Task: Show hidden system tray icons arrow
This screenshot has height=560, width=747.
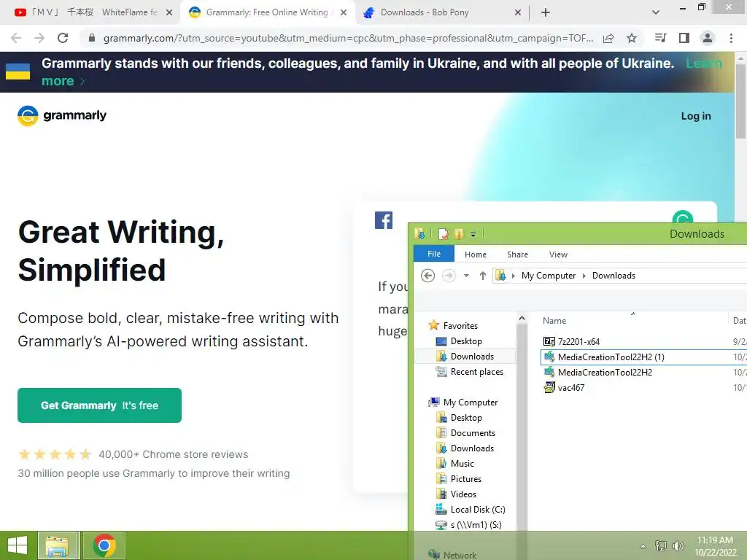Action: pyautogui.click(x=643, y=546)
